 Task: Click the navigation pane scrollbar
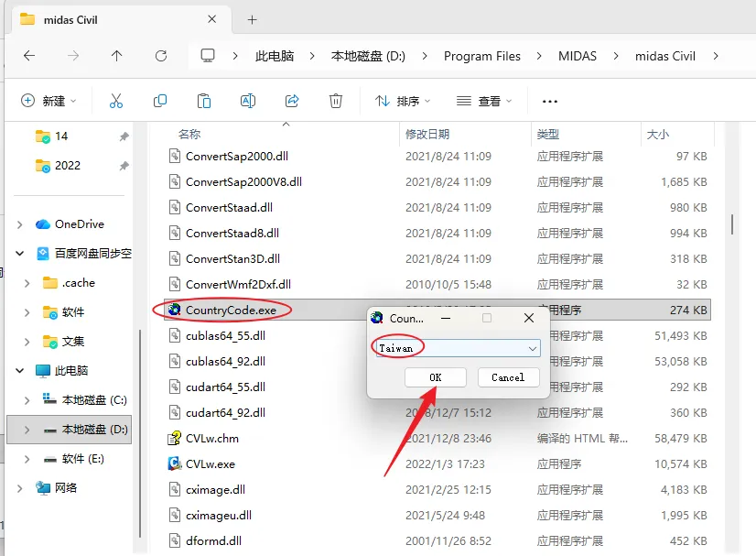click(140, 433)
